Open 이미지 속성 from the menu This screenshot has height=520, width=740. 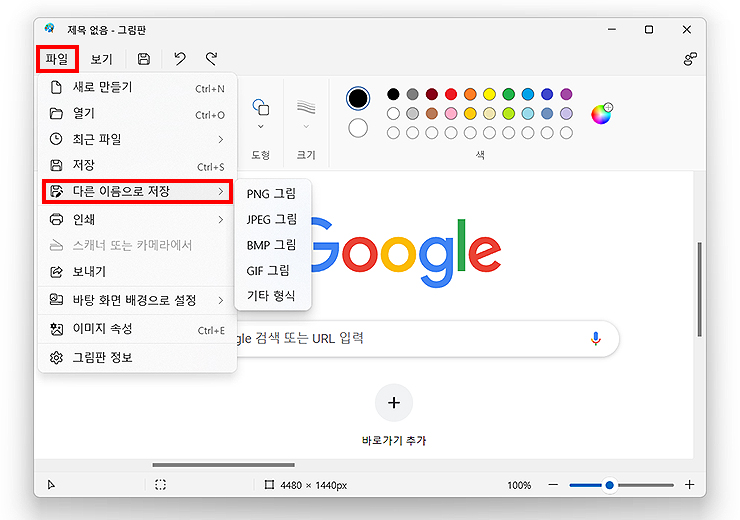point(137,329)
